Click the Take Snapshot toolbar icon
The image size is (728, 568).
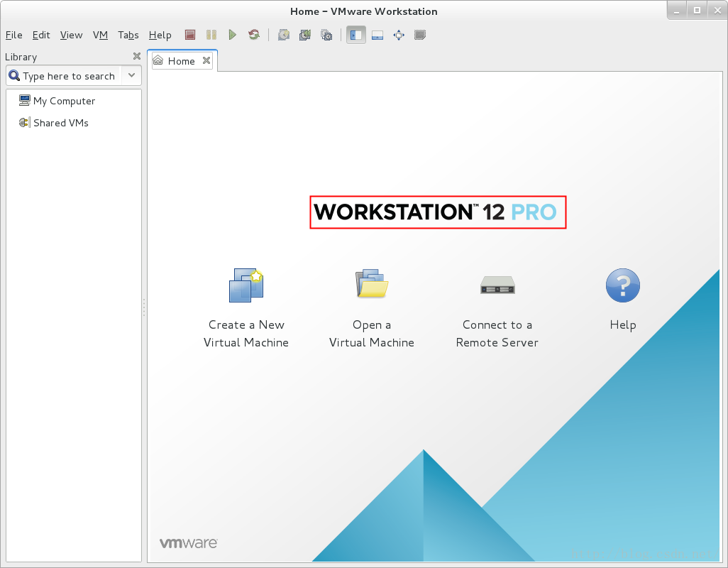click(284, 35)
